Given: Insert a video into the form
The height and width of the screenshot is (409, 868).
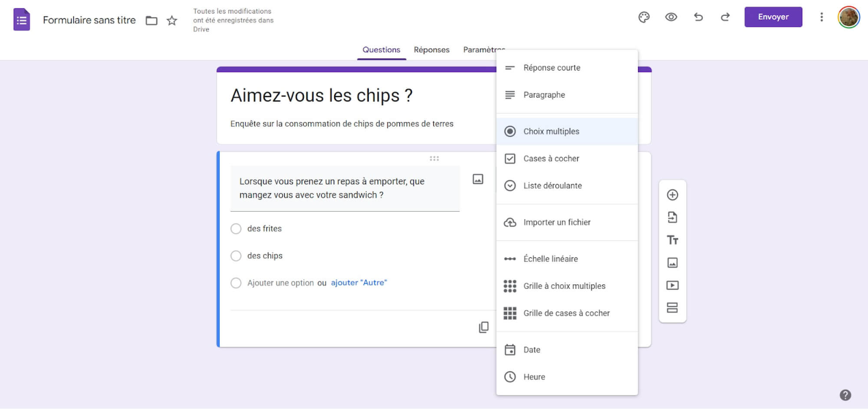Looking at the screenshot, I should [672, 285].
